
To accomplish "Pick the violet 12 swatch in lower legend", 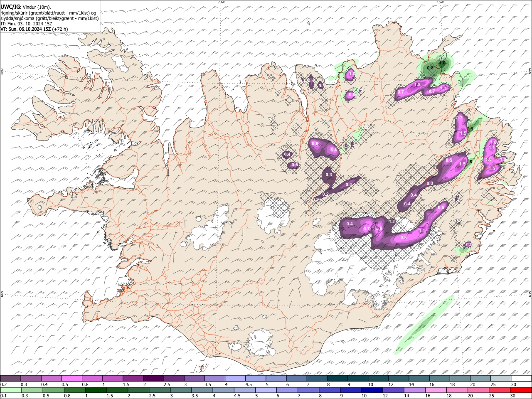I will [393, 390].
